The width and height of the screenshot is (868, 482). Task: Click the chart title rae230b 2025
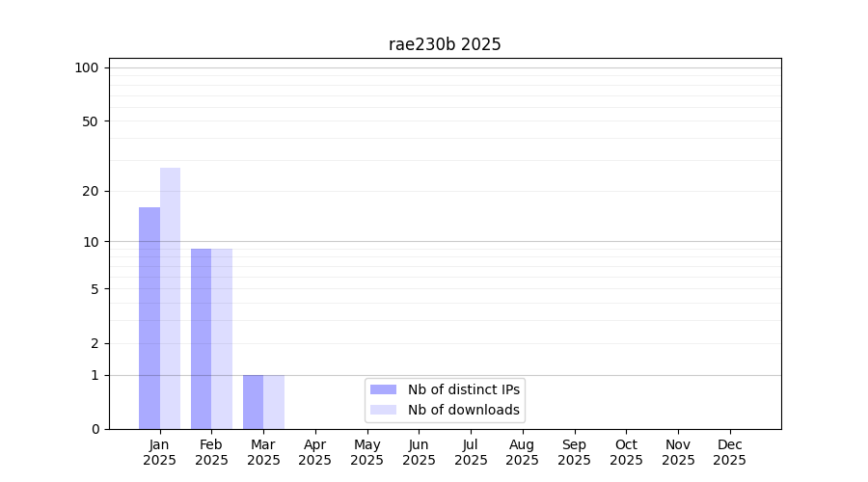pos(445,44)
